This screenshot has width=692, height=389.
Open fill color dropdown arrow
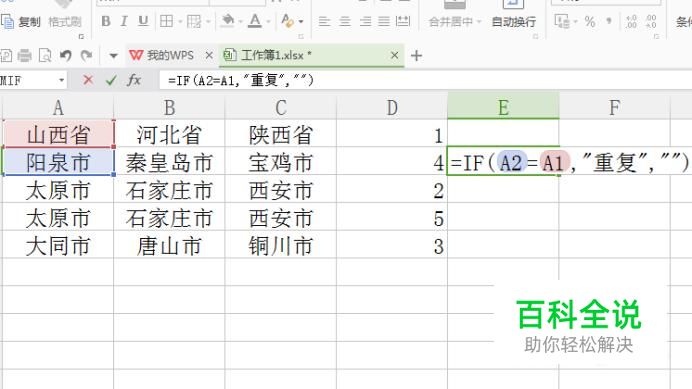pyautogui.click(x=241, y=21)
